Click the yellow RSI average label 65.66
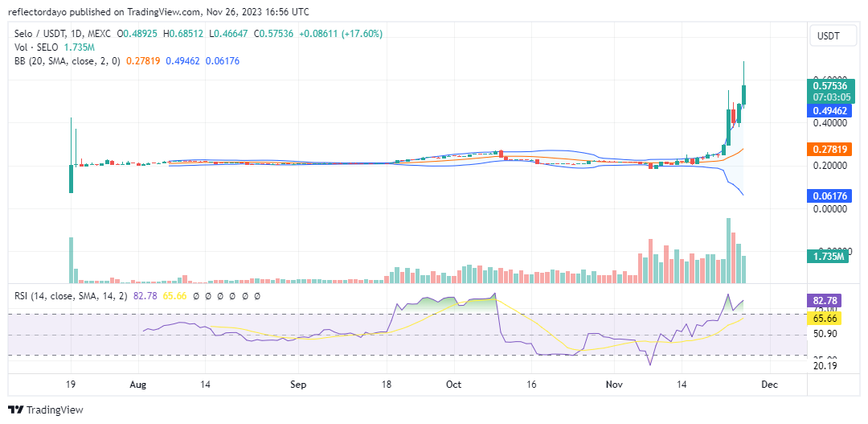Viewport: 868px width, 424px height. [x=825, y=318]
